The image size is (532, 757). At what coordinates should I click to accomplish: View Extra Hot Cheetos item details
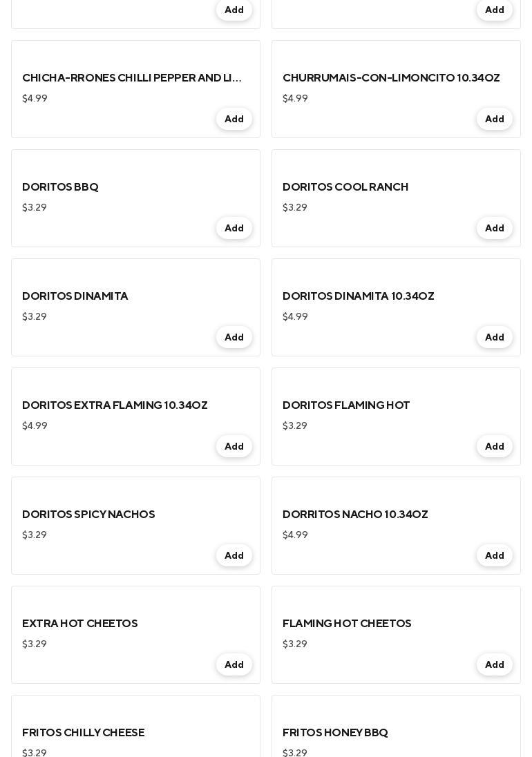pyautogui.click(x=80, y=624)
